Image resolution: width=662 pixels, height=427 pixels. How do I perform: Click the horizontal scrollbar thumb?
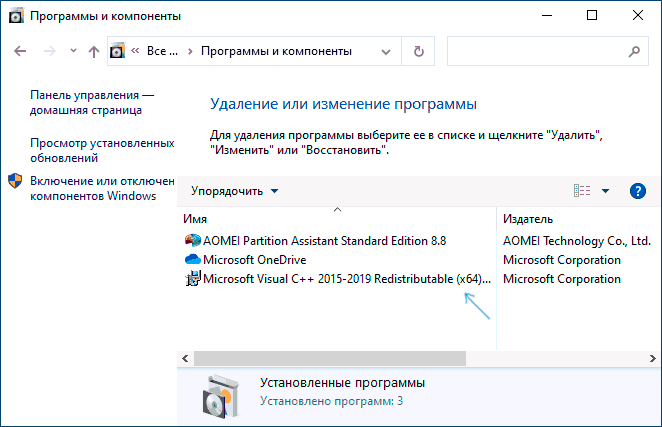pos(330,359)
